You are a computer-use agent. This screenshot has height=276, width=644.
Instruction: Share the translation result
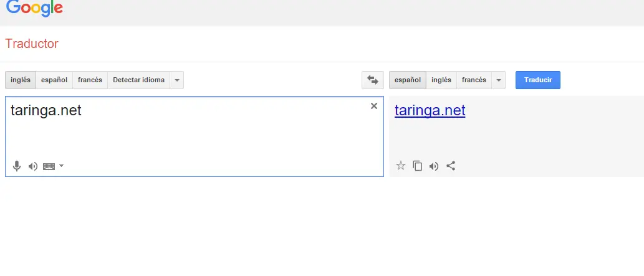[451, 166]
